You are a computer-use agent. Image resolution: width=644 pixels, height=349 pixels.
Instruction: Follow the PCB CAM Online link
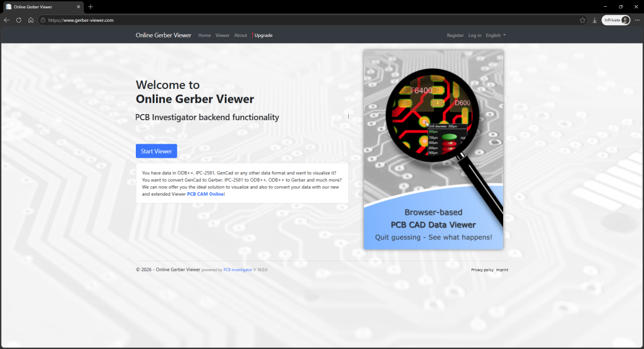pos(206,194)
